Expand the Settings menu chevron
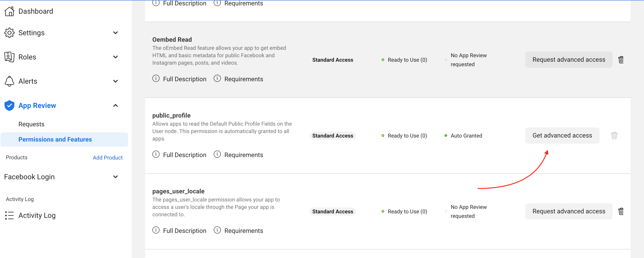 coord(115,33)
